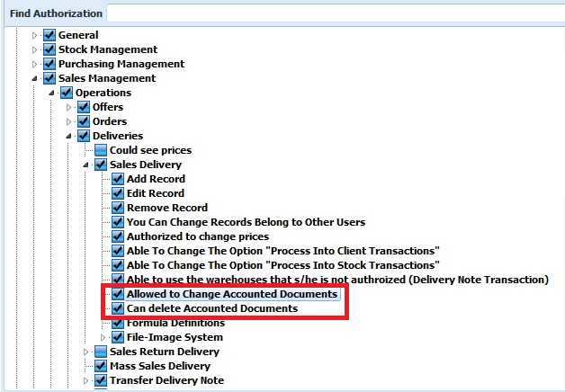Expand the Transfer Delivery Note node
The width and height of the screenshot is (565, 392).
tap(85, 380)
